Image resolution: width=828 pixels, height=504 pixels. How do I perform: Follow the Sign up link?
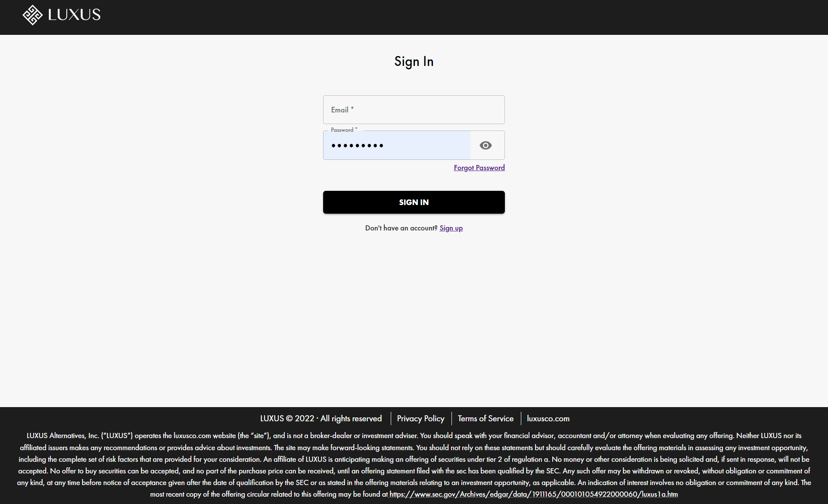[x=451, y=228]
